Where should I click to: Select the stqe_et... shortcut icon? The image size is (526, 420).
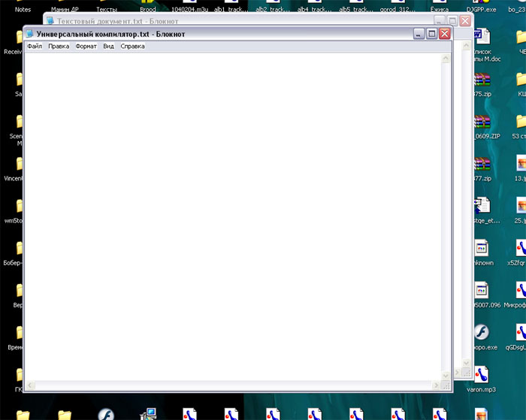[x=482, y=206]
